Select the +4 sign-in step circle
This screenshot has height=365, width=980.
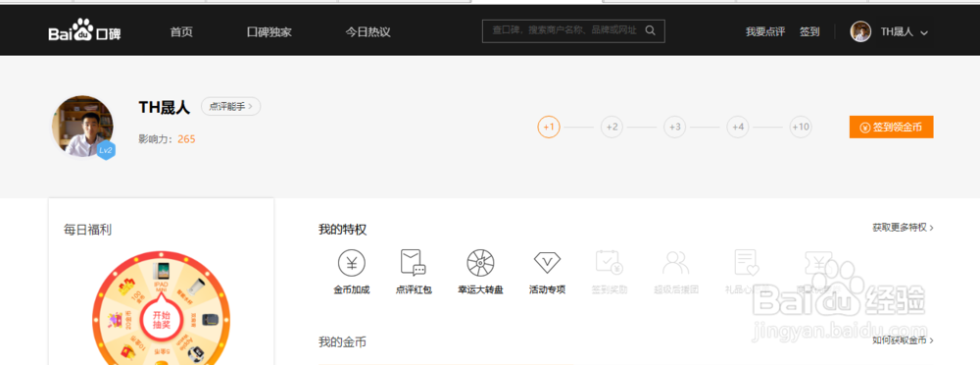pyautogui.click(x=738, y=128)
